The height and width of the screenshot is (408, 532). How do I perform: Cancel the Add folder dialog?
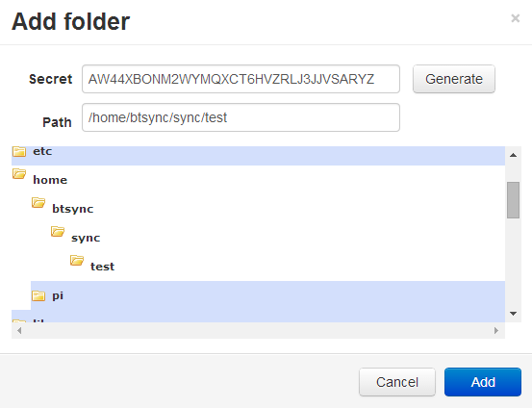coord(397,382)
